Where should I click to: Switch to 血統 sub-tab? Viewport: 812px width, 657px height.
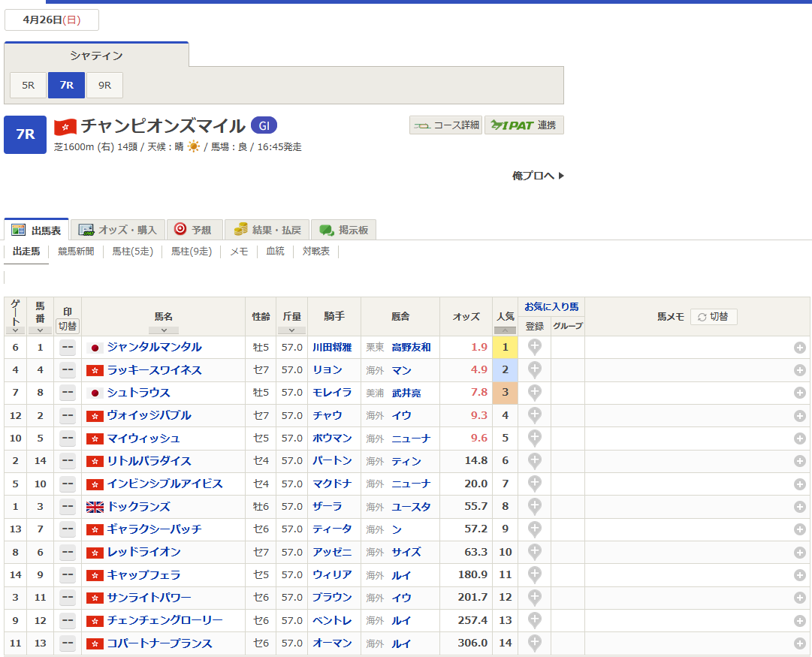click(x=275, y=252)
